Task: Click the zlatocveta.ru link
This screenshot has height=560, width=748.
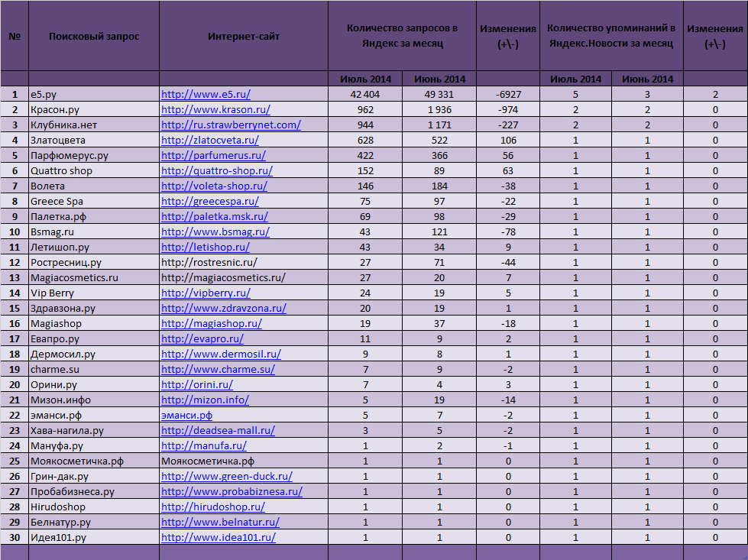Action: click(x=210, y=141)
